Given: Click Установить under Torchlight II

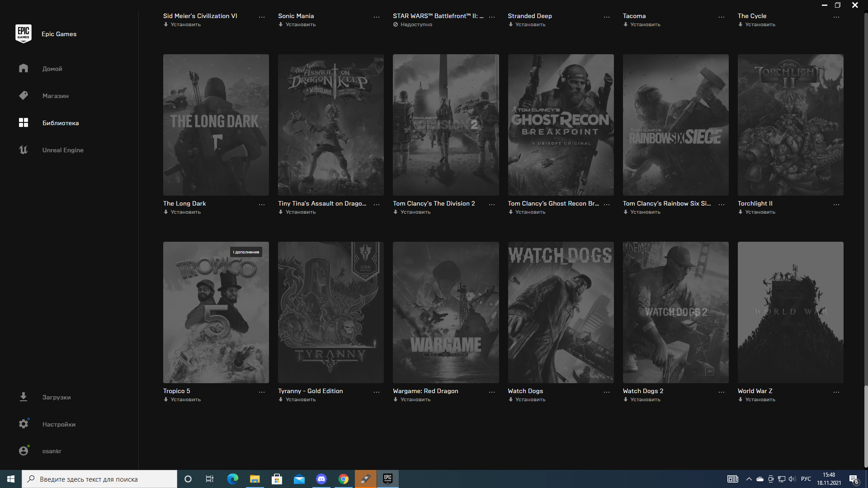Looking at the screenshot, I should coord(759,212).
